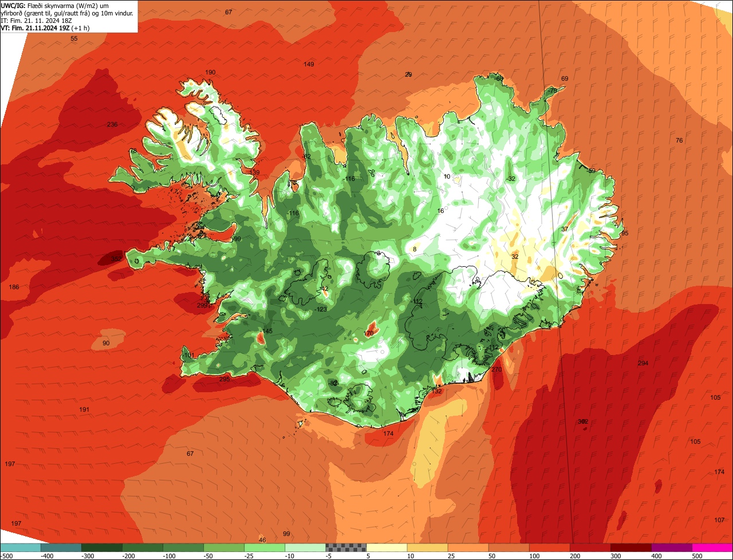
Task: Select the pale yellow swatch between 5 and 10
Action: pyautogui.click(x=387, y=547)
